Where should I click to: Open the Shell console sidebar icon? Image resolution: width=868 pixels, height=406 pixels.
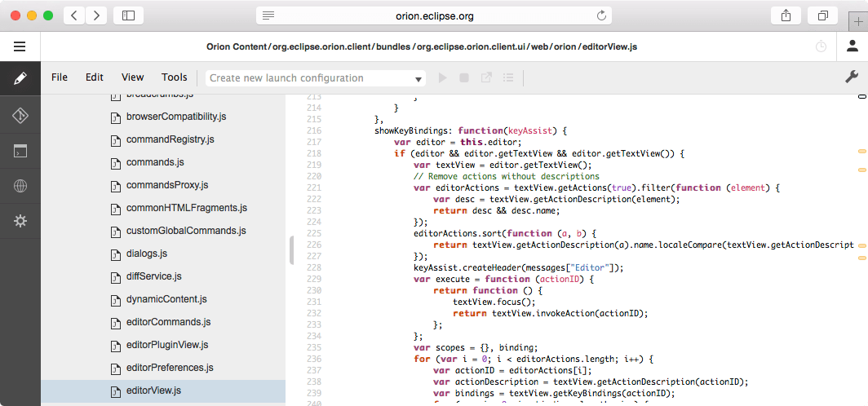[20, 151]
